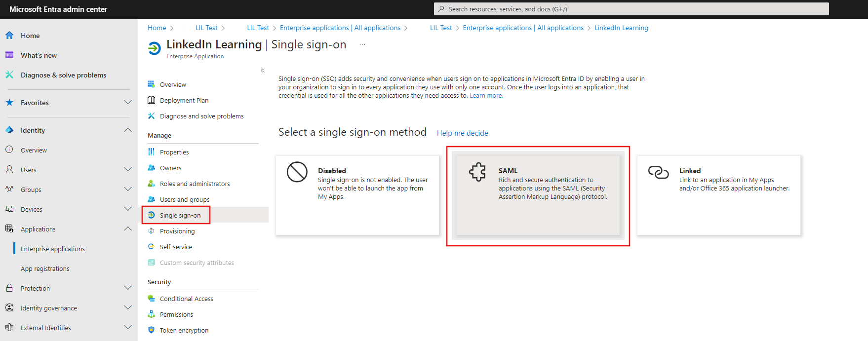Image resolution: width=868 pixels, height=341 pixels.
Task: Collapse the resource menu with the double-arrow
Action: click(263, 71)
